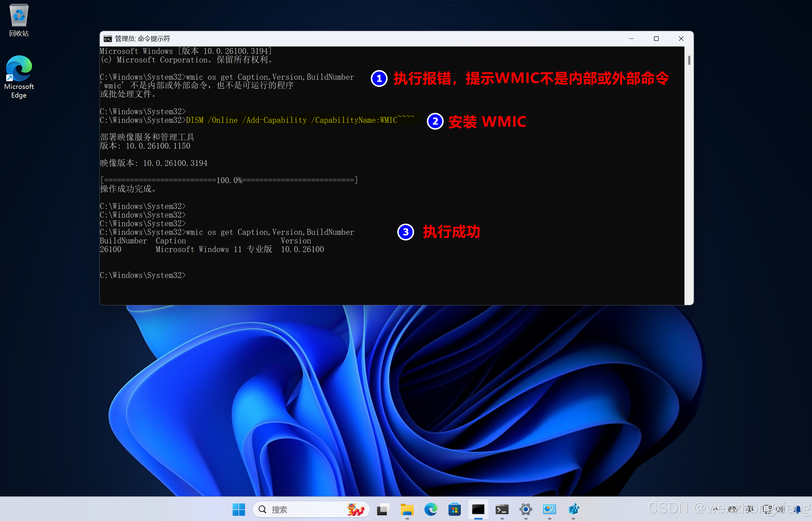The image size is (812, 521).
Task: Open Registry Editor cube icon
Action: pyautogui.click(x=574, y=510)
